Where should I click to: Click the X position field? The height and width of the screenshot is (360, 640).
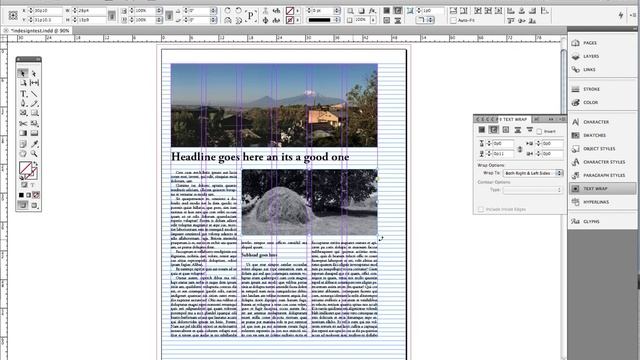pyautogui.click(x=48, y=11)
